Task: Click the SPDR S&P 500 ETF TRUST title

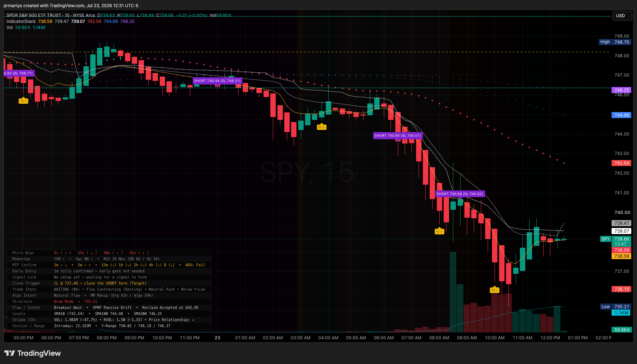Action: pos(34,15)
